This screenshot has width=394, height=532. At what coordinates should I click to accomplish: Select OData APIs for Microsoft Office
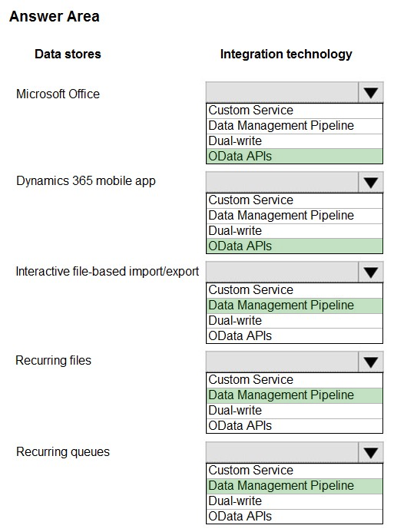[295, 156]
